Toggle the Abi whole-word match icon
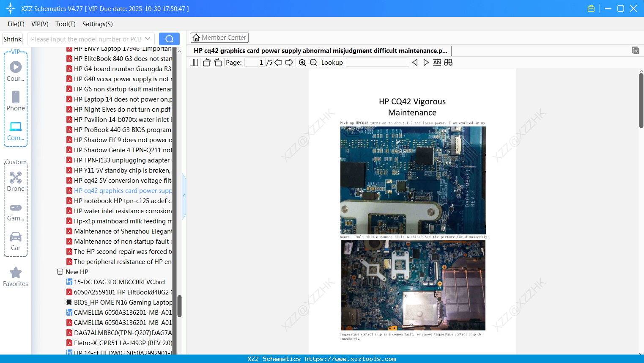Image resolution: width=644 pixels, height=363 pixels. pos(437,62)
